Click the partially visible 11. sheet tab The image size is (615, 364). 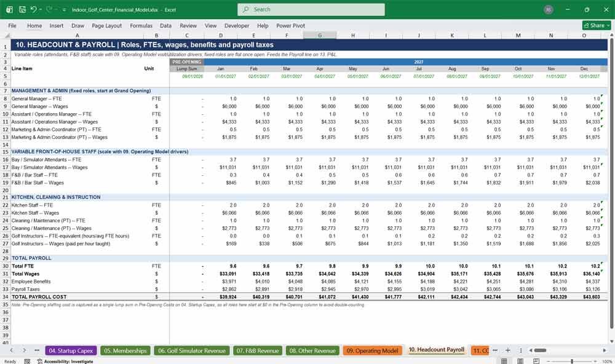[480, 350]
